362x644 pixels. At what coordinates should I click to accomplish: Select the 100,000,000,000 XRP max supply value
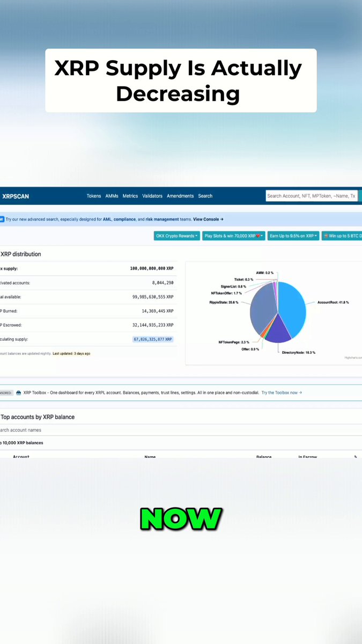coord(152,268)
